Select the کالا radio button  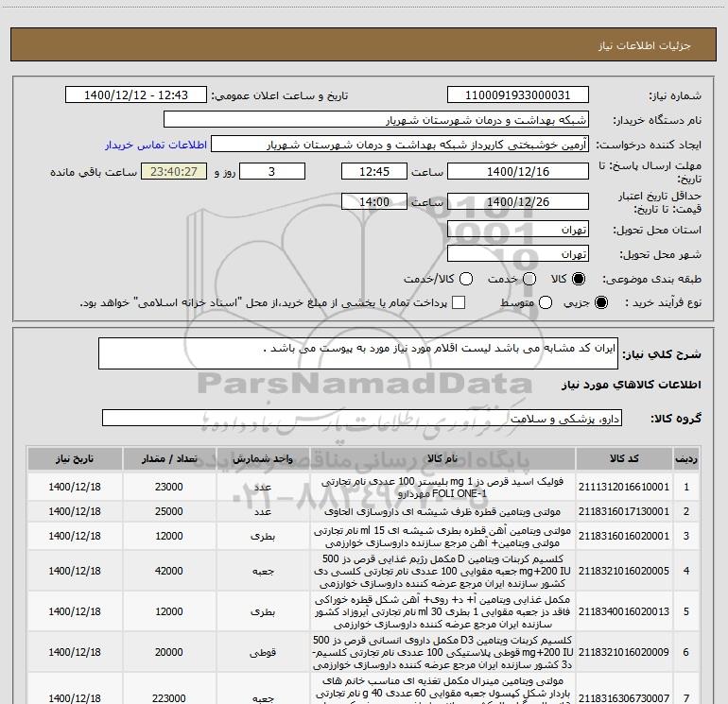click(x=579, y=279)
